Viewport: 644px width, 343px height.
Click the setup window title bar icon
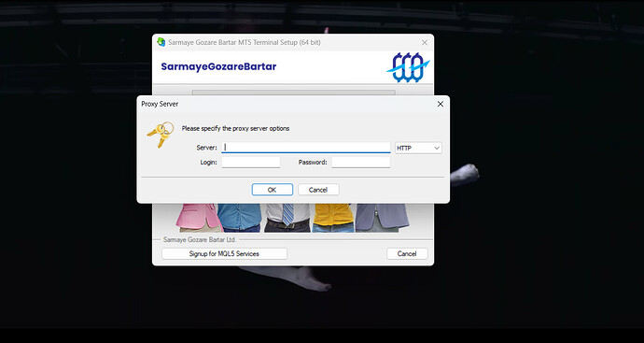point(161,42)
